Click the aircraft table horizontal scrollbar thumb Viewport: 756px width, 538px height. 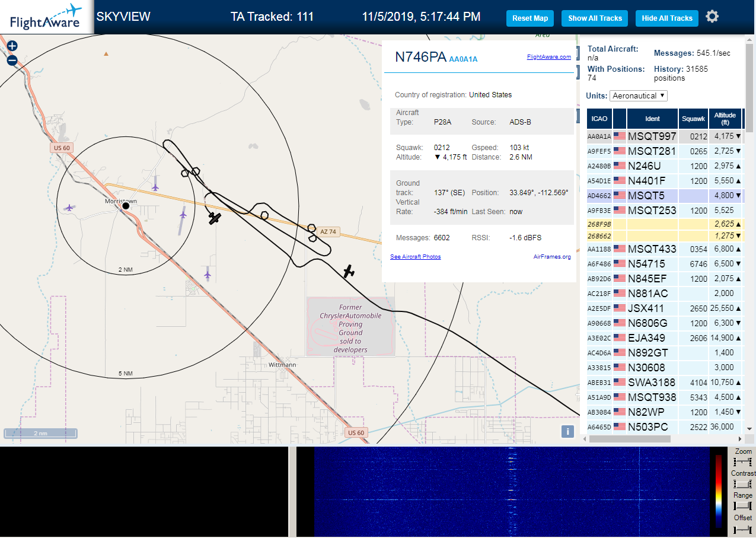pyautogui.click(x=630, y=439)
